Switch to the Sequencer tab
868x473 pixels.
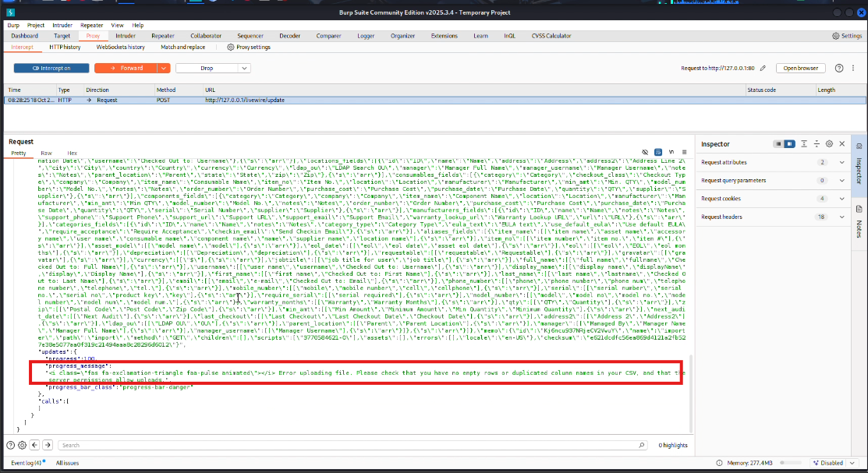250,36
